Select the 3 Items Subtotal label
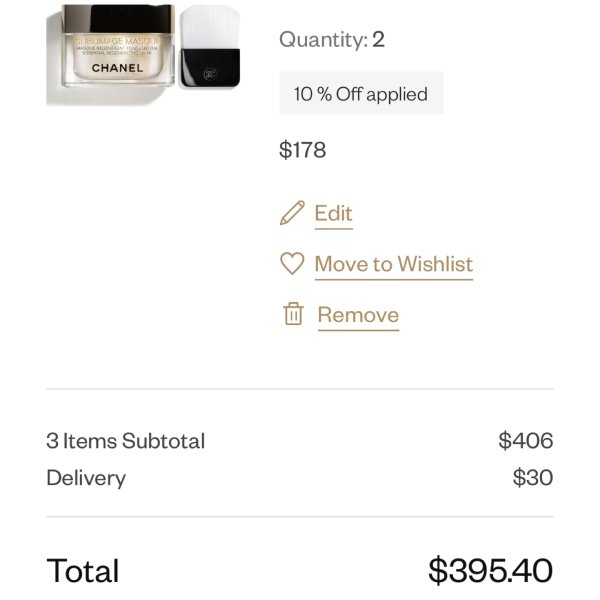Screen dimensions: 600x600 126,440
